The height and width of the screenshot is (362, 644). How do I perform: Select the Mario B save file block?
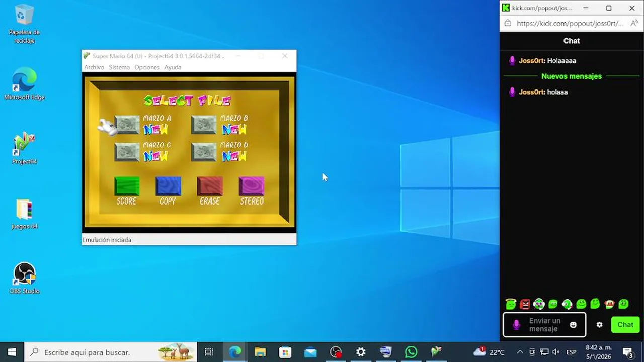[x=204, y=125]
